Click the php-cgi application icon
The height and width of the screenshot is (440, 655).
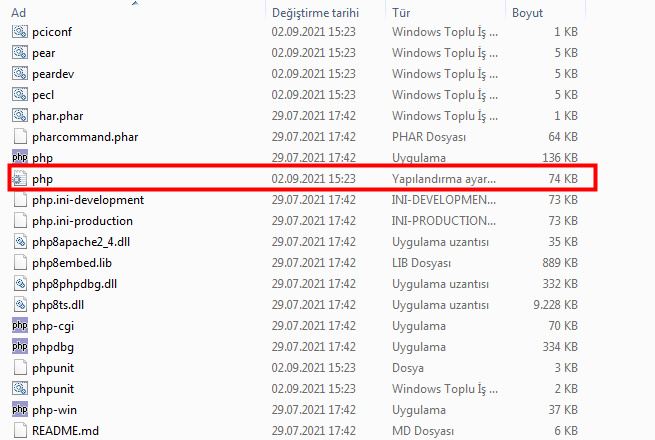tap(20, 326)
